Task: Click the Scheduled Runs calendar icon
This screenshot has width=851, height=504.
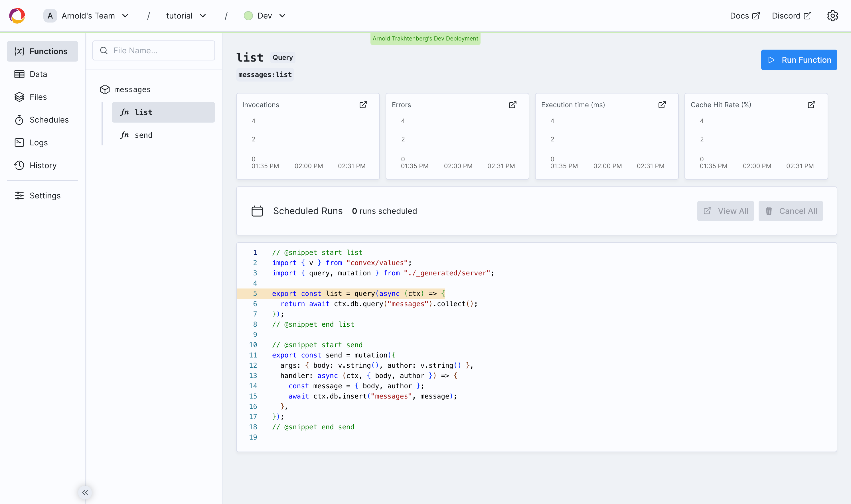Action: (x=257, y=211)
